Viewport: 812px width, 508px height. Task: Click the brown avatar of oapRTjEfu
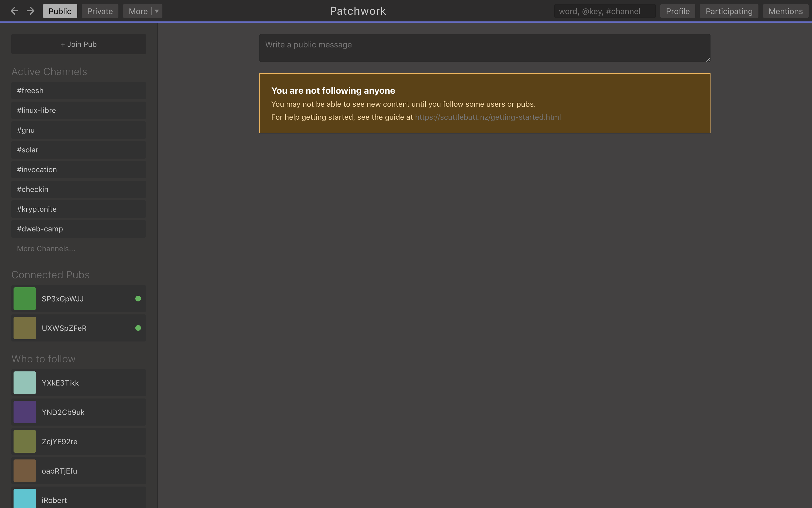coord(25,471)
